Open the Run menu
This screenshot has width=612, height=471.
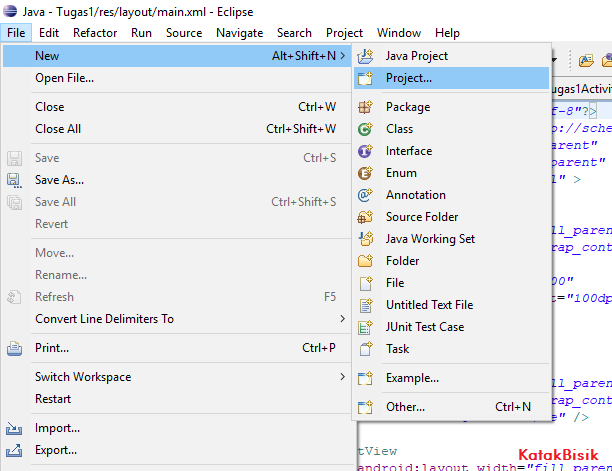pos(141,33)
